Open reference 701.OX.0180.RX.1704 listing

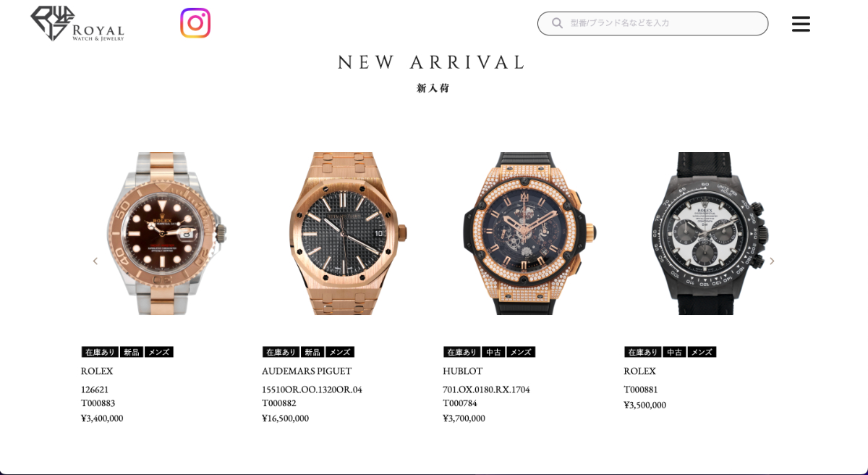click(x=486, y=390)
